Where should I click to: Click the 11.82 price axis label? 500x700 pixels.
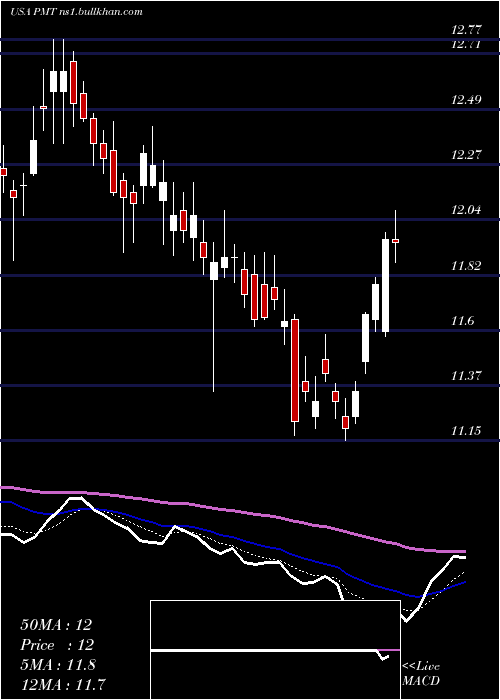466,266
